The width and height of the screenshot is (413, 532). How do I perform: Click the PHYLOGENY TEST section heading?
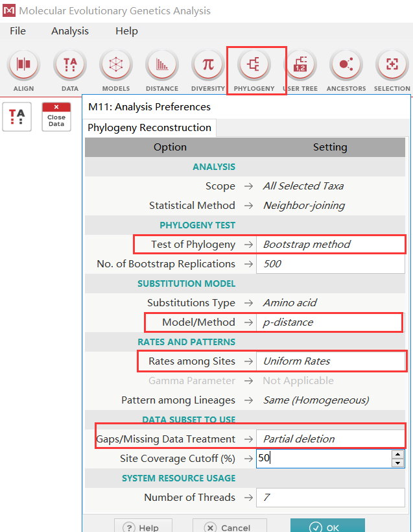pos(198,225)
